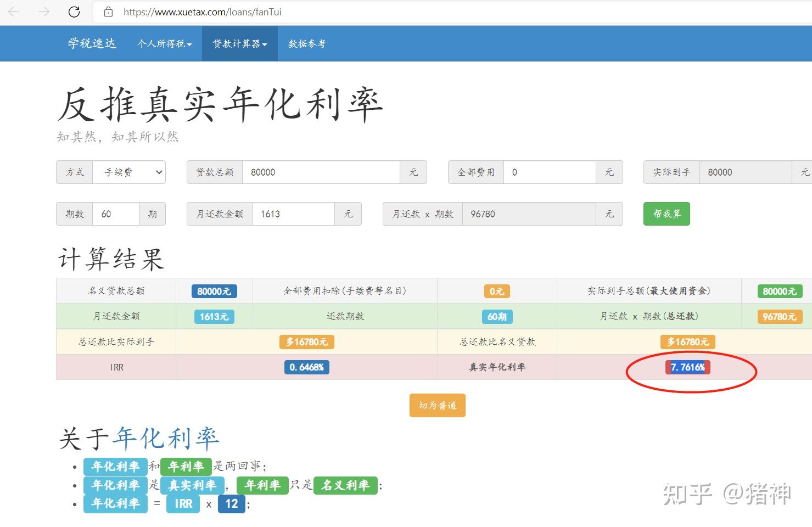Image resolution: width=812 pixels, height=527 pixels.
Task: Click the 多16780元 badge beside 总还款比名义贷款
Action: click(688, 342)
